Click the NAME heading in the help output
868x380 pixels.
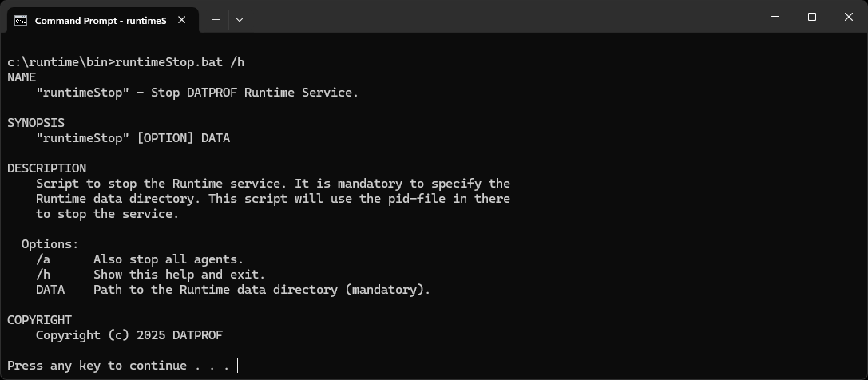22,77
